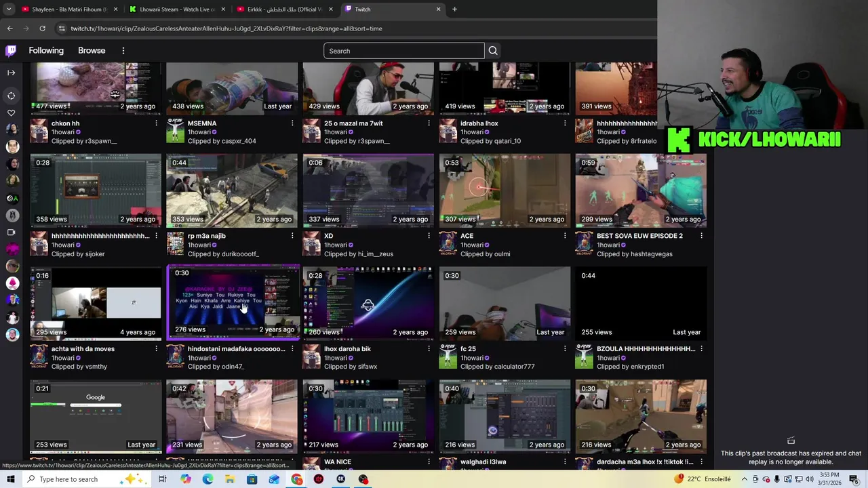This screenshot has width=868, height=488.
Task: Open the heart followed channels icon in sidebar
Action: pos(11,113)
